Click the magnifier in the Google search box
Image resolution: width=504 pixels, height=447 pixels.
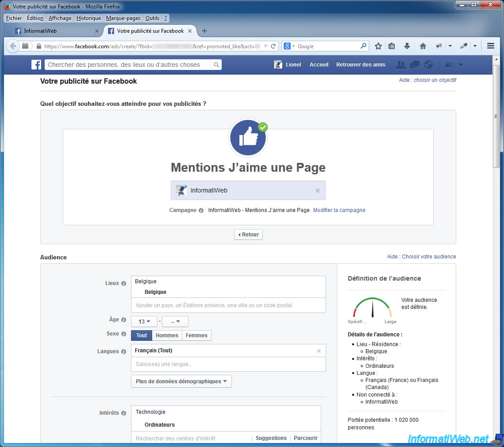(x=364, y=46)
